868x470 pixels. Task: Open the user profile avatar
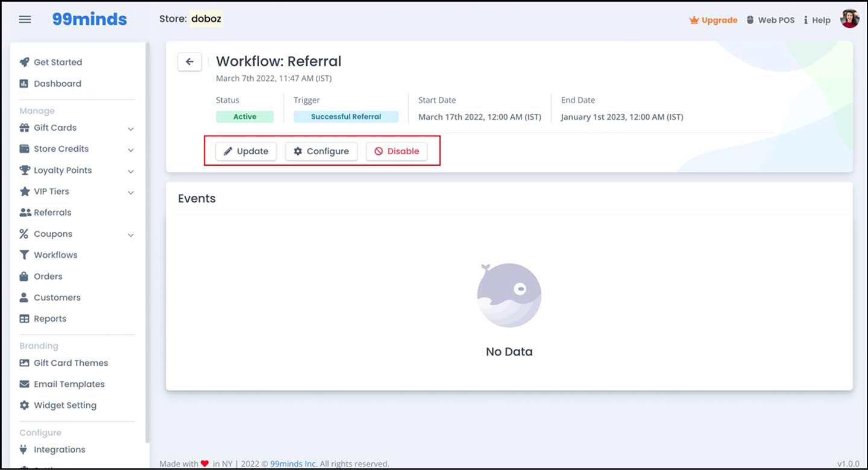point(849,19)
